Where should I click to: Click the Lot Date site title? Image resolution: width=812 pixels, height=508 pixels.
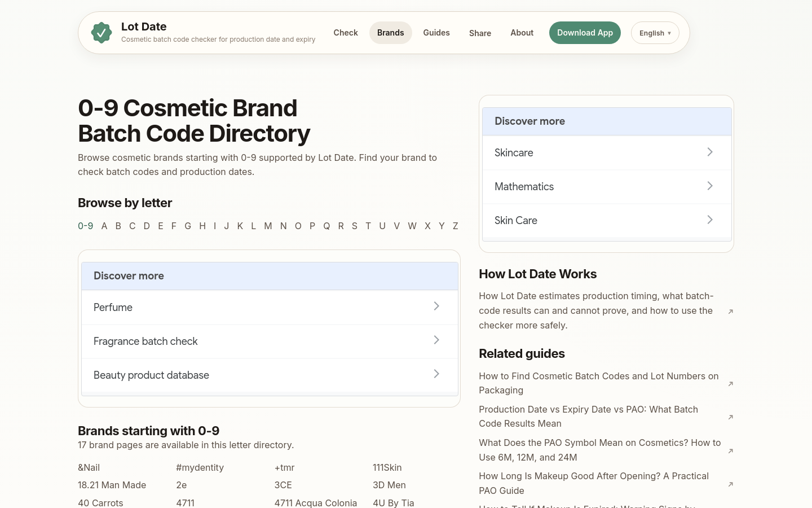click(144, 27)
